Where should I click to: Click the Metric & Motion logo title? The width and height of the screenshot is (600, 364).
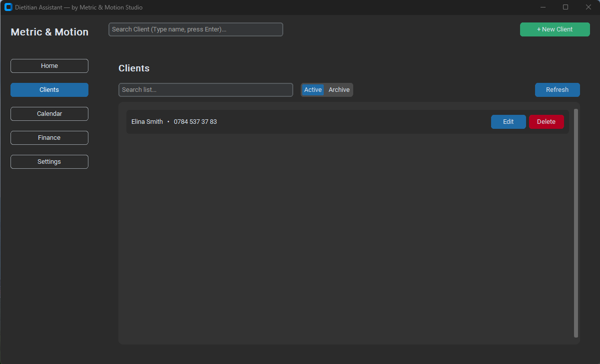[49, 32]
